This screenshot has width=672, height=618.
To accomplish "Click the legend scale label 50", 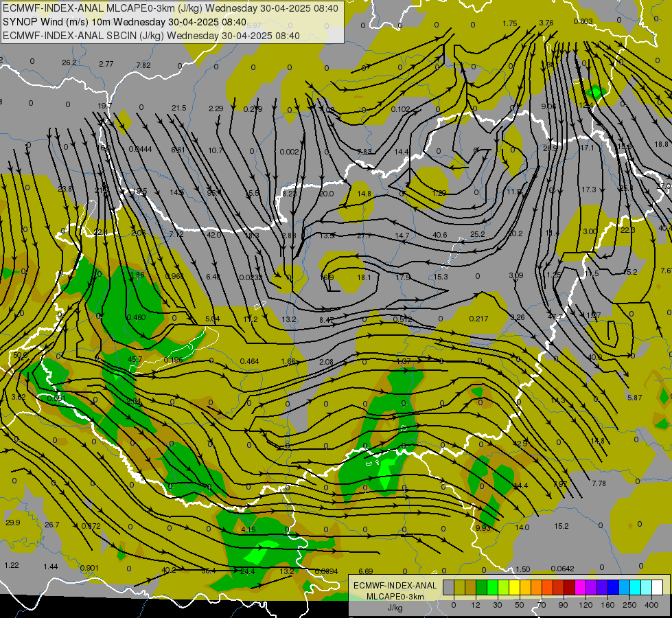I will coord(519,605).
